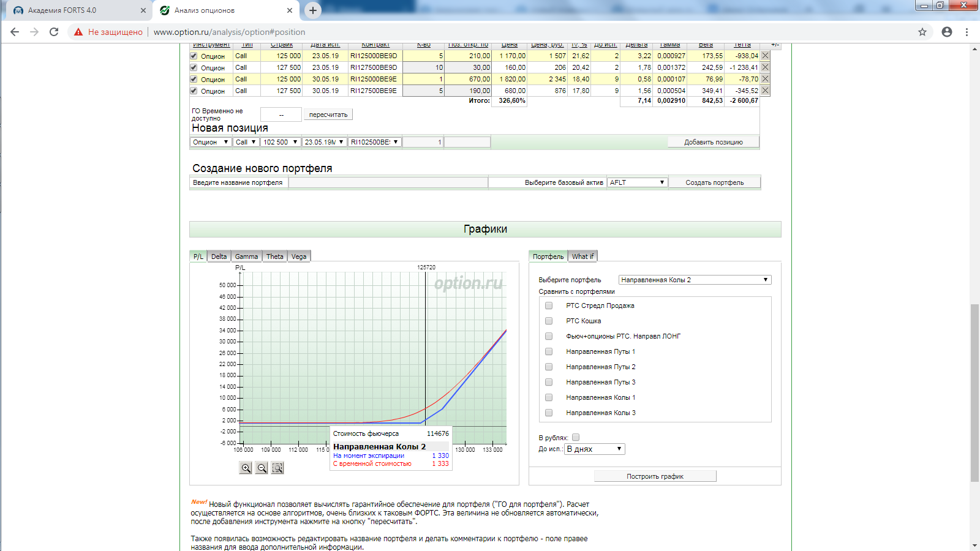Click the portfolio name input field
Image resolution: width=980 pixels, height=551 pixels.
(x=388, y=182)
